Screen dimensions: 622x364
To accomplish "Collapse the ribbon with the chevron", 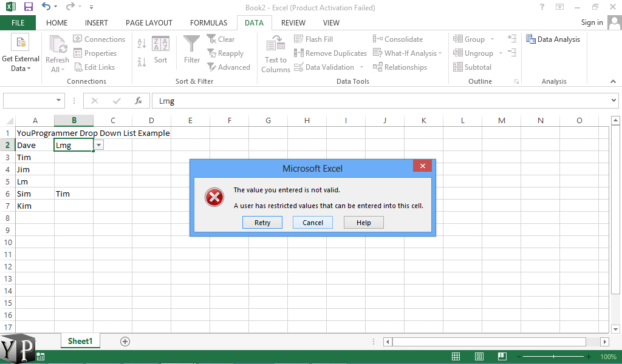I will point(612,81).
